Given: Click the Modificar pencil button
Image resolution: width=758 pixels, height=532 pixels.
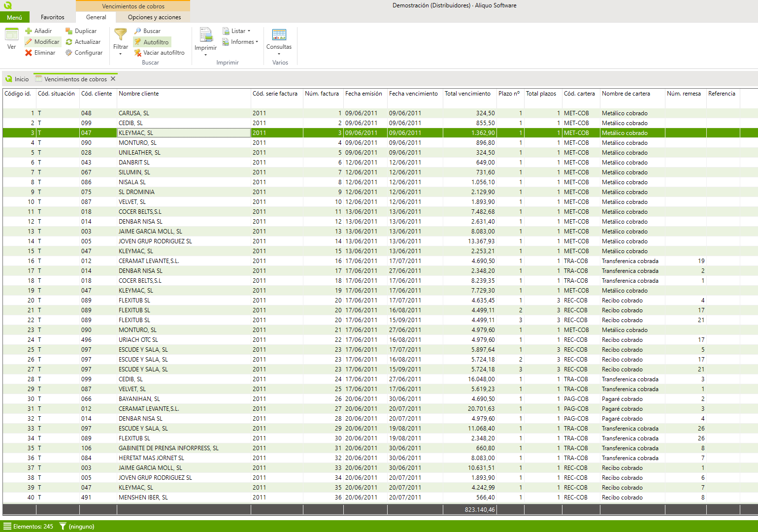Looking at the screenshot, I should click(x=42, y=42).
